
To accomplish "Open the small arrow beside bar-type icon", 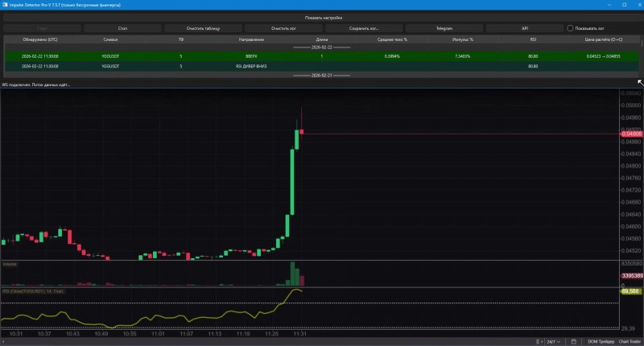I will point(542,341).
